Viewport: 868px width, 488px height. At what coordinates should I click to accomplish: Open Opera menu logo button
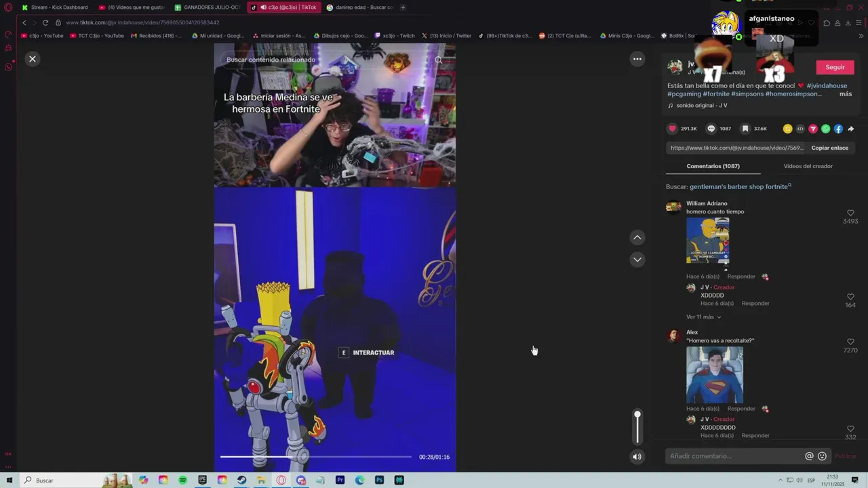[x=8, y=8]
